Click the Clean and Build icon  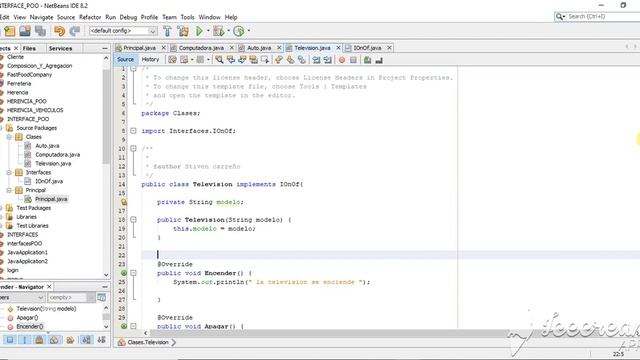(183, 31)
